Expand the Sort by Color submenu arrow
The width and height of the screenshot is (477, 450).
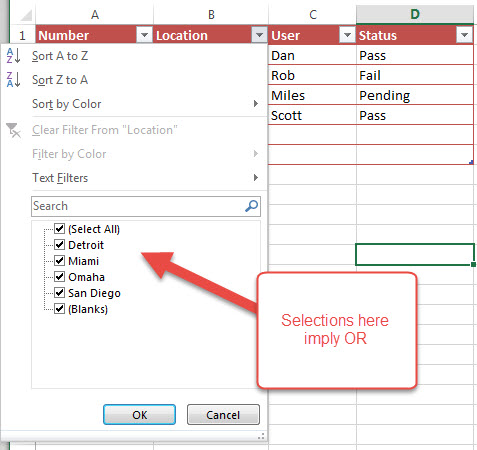point(256,104)
